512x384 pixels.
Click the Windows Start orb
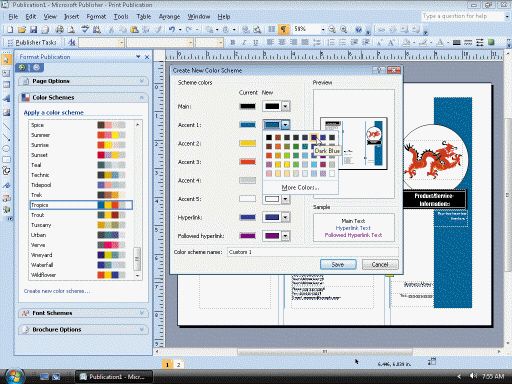[x=14, y=376]
